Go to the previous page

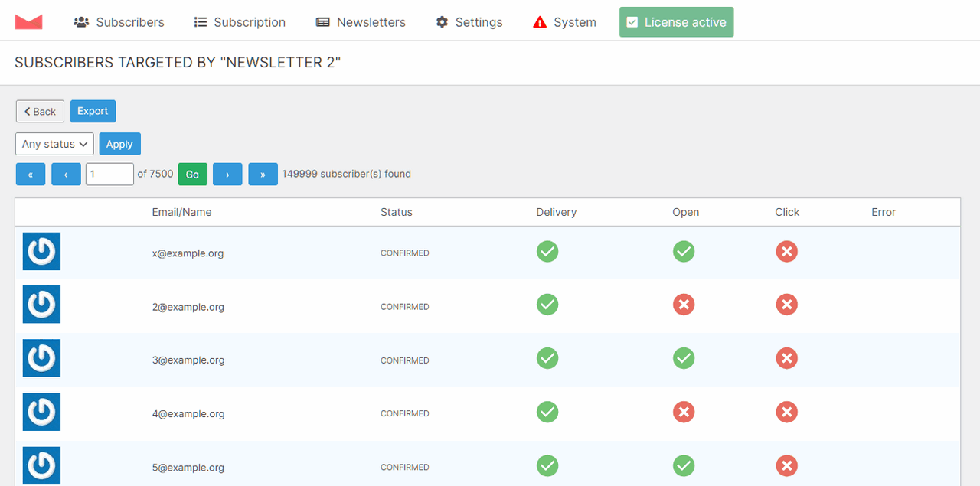coord(66,175)
